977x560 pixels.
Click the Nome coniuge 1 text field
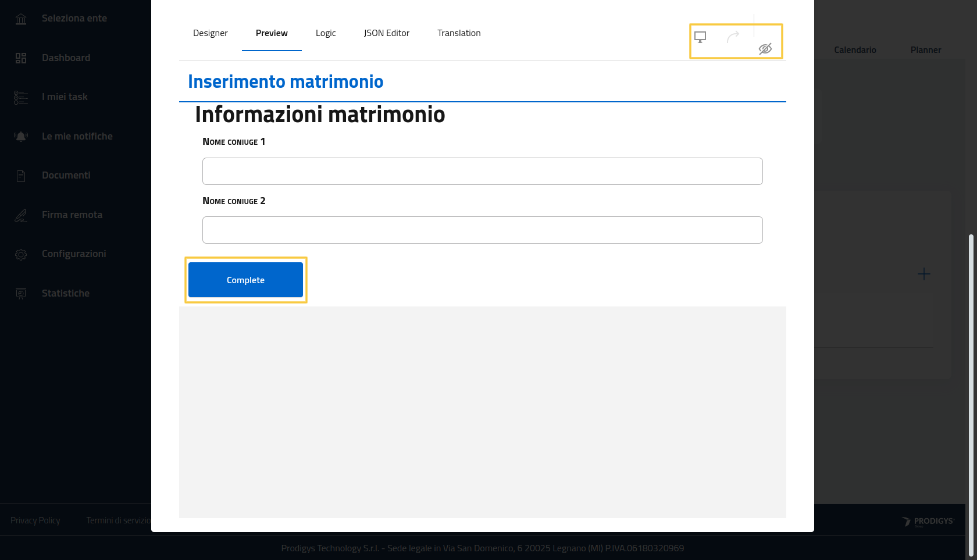[482, 171]
